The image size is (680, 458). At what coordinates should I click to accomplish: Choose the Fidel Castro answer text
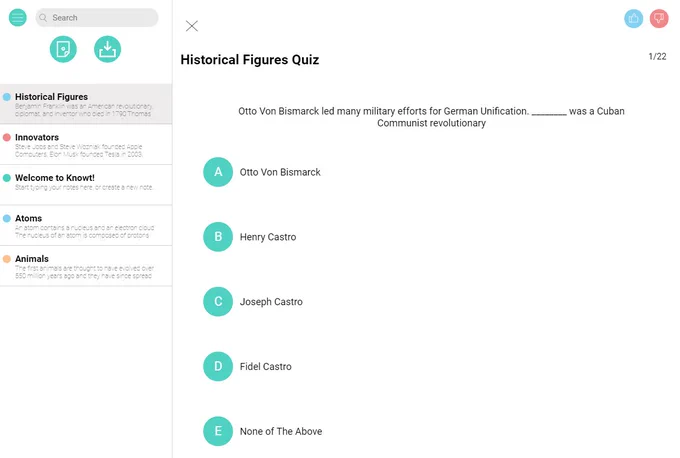(266, 366)
